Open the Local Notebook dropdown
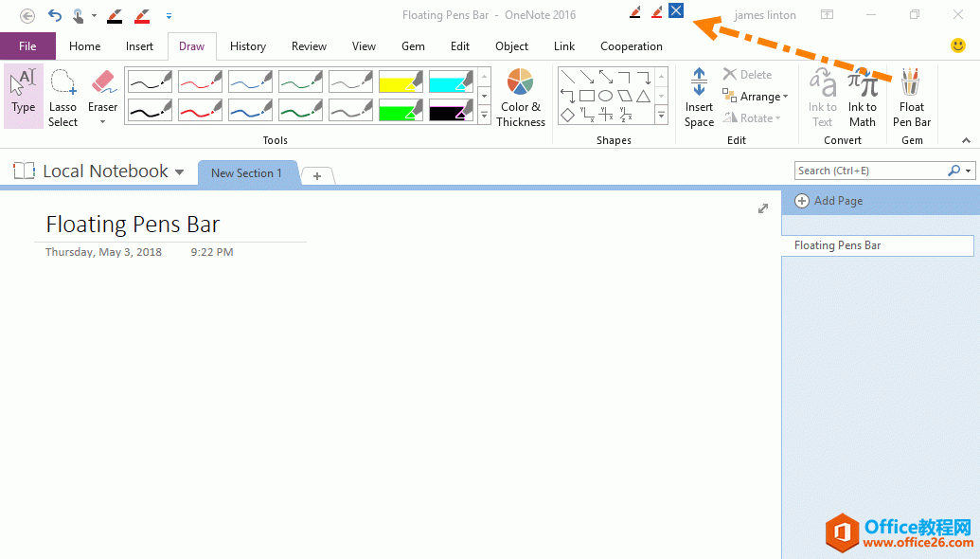The image size is (980, 559). [x=179, y=171]
